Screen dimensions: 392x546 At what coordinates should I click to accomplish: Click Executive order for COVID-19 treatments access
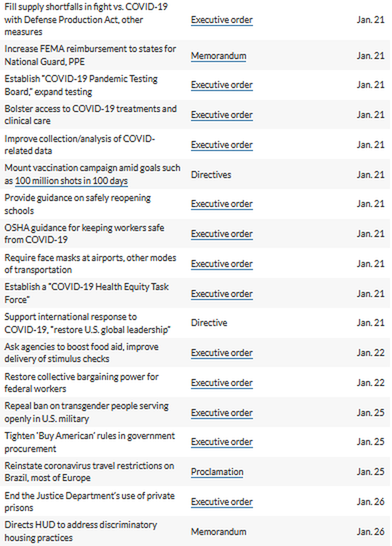[222, 115]
